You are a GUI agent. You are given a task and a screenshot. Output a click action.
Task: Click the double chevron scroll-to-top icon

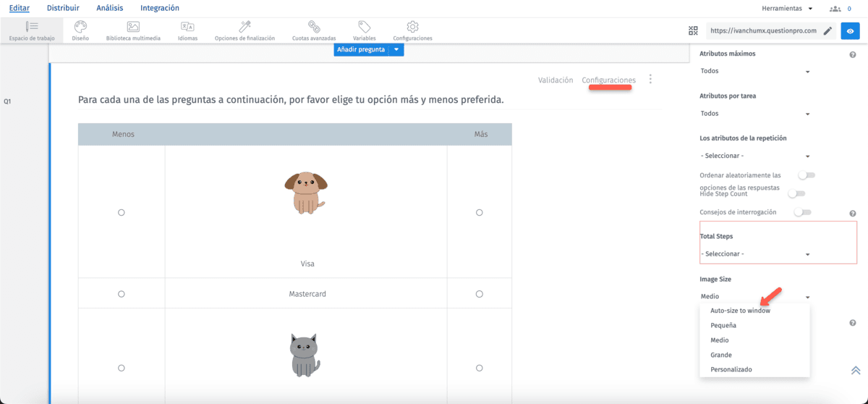(856, 370)
